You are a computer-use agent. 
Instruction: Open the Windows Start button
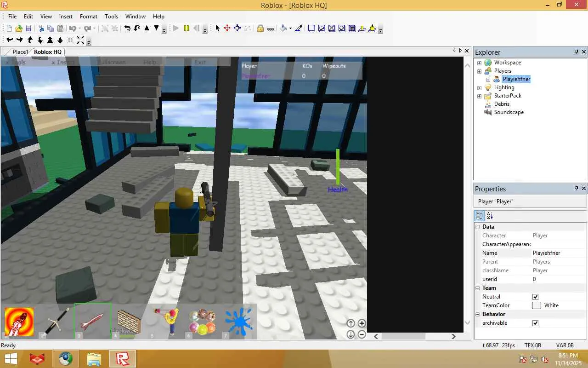pyautogui.click(x=11, y=359)
